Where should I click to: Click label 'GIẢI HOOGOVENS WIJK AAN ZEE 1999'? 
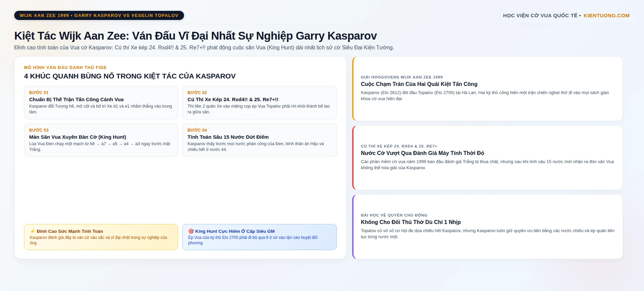tap(402, 77)
